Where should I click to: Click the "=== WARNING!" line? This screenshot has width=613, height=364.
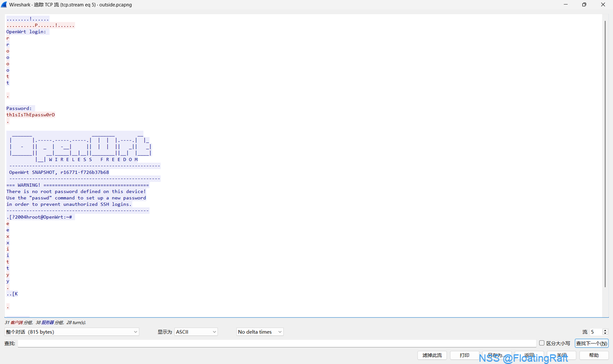click(x=77, y=185)
